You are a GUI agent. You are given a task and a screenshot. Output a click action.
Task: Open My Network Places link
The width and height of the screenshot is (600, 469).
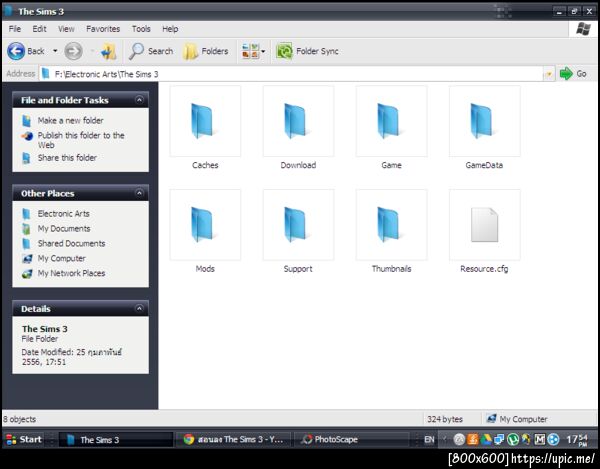click(71, 274)
